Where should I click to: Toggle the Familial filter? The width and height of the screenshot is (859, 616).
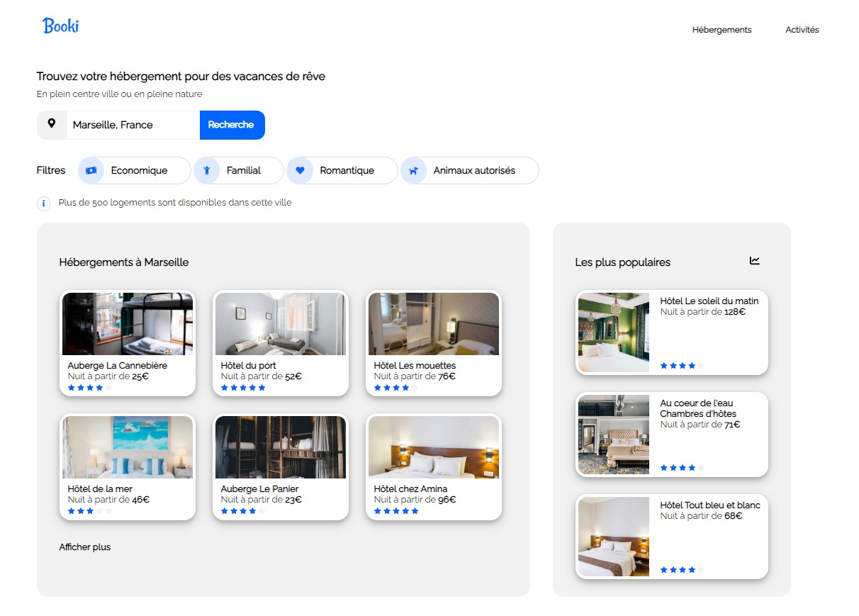click(239, 170)
